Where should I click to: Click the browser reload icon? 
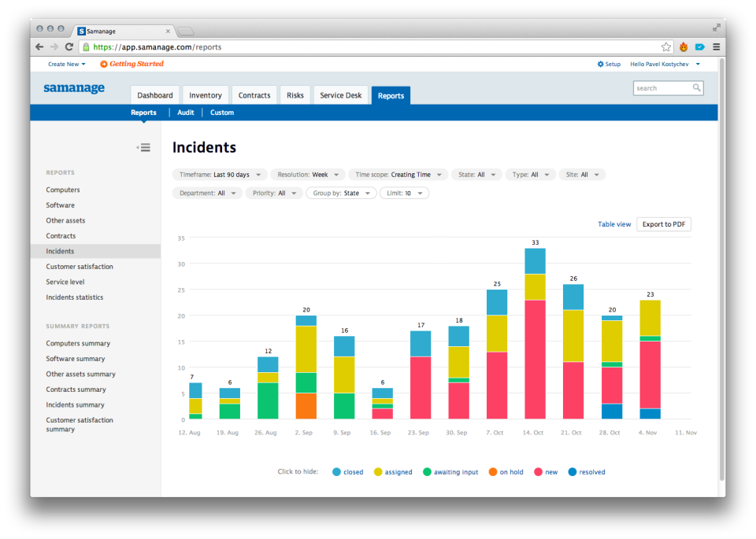click(x=69, y=46)
